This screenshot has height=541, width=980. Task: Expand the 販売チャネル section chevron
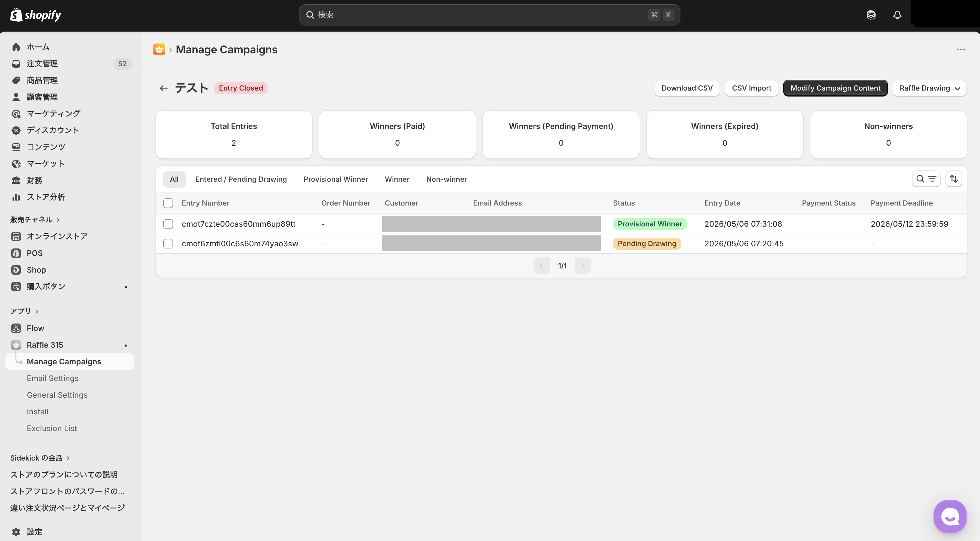click(x=58, y=220)
